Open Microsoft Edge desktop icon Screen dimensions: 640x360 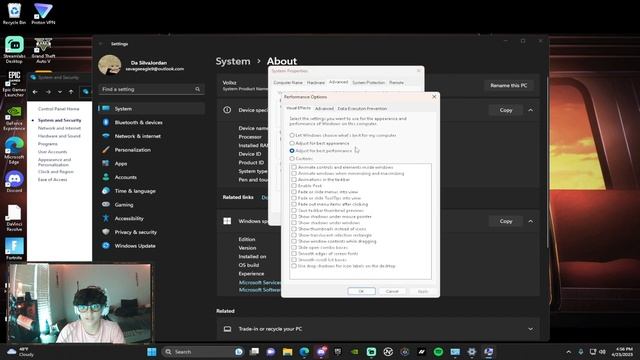pyautogui.click(x=14, y=151)
